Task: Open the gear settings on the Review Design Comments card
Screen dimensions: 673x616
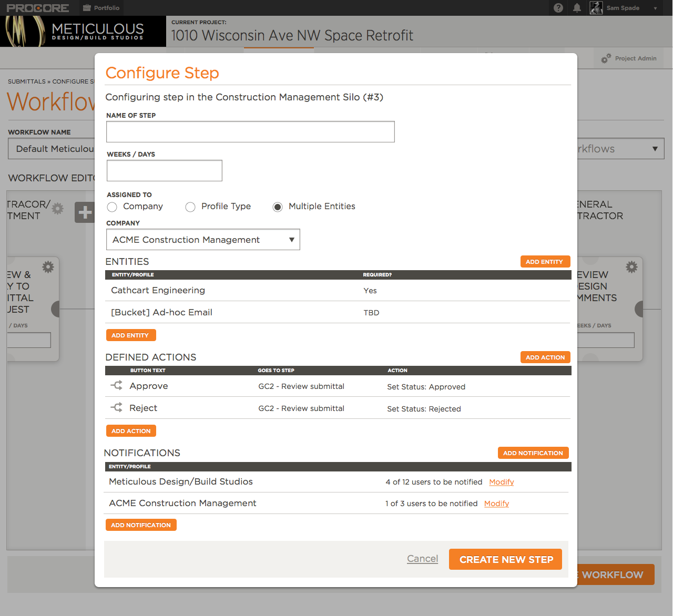Action: coord(631,267)
